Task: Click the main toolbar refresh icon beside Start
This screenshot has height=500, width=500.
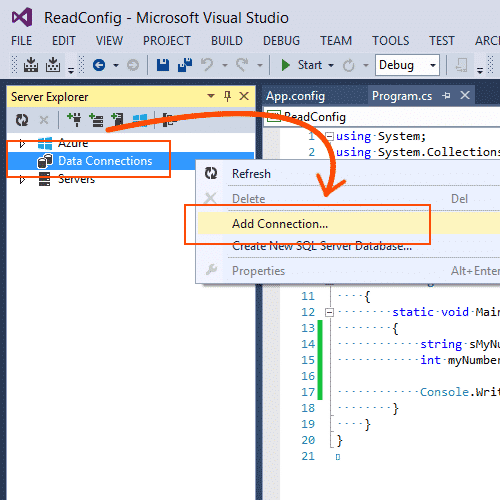Action: pos(349,65)
